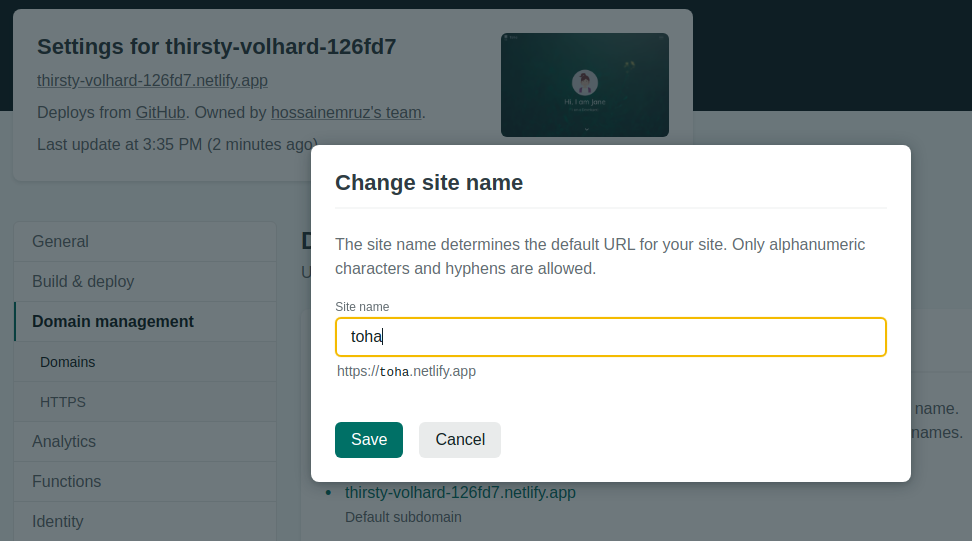Open the HTTPS sub-item
The image size is (972, 541).
coord(63,402)
